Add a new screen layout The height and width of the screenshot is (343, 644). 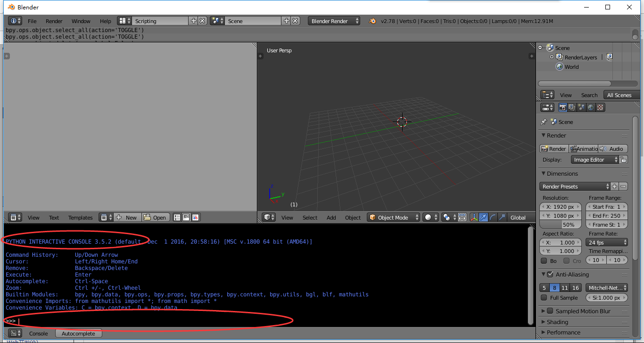click(193, 21)
